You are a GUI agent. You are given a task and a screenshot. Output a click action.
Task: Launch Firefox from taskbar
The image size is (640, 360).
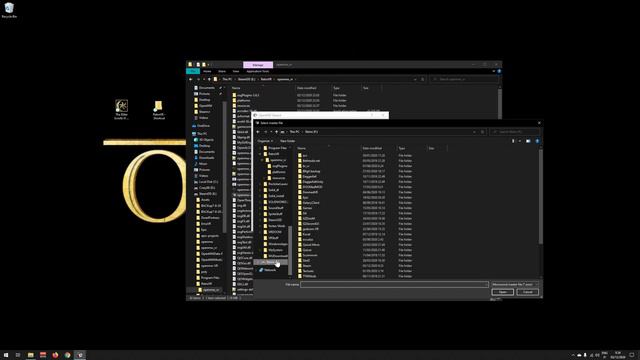[55, 355]
